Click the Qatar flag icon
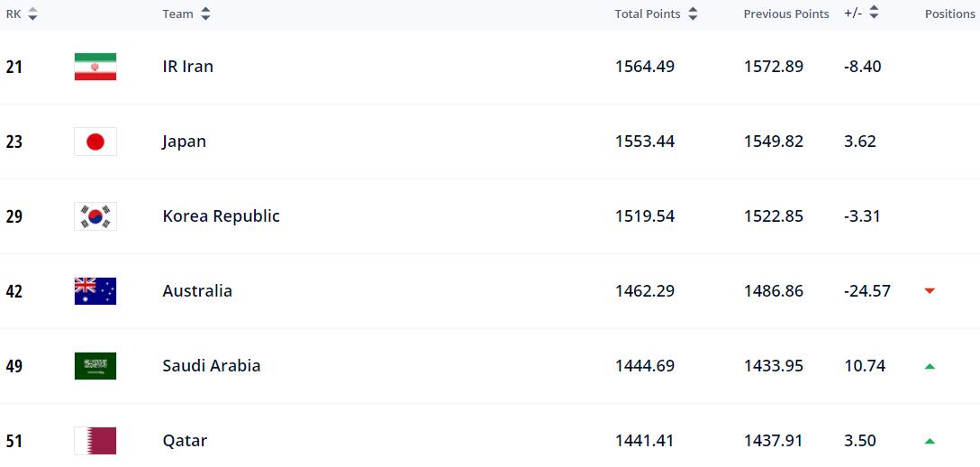 click(x=95, y=441)
